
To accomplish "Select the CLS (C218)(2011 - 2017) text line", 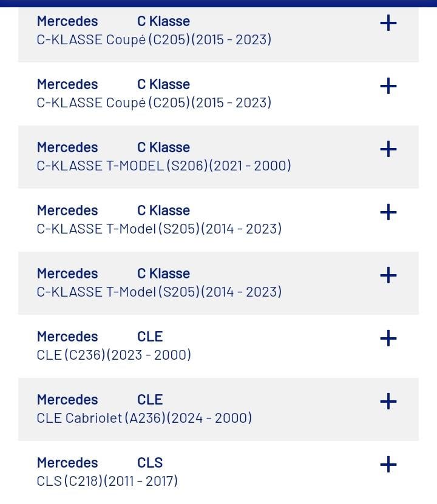I will click(x=107, y=481).
